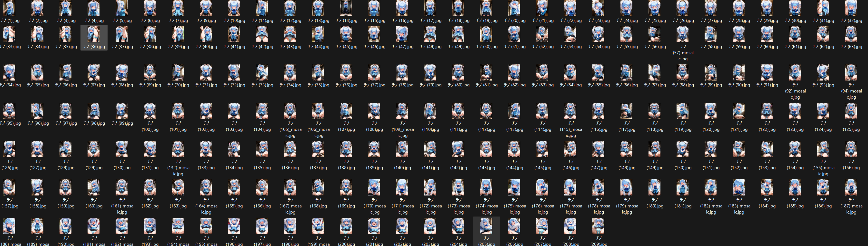Image resolution: width=868 pixels, height=246 pixels.
Task: Select thumbnail of チノ (94)_mosaic.jpg
Action: (851, 72)
